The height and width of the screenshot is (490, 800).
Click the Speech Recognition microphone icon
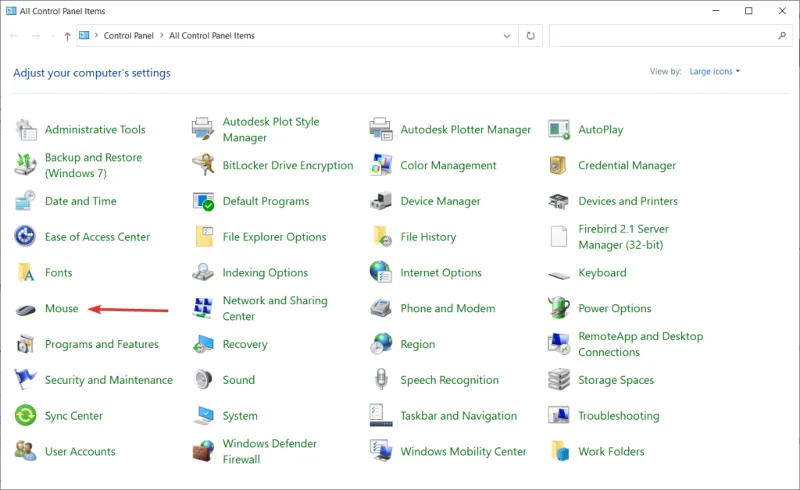pos(381,379)
